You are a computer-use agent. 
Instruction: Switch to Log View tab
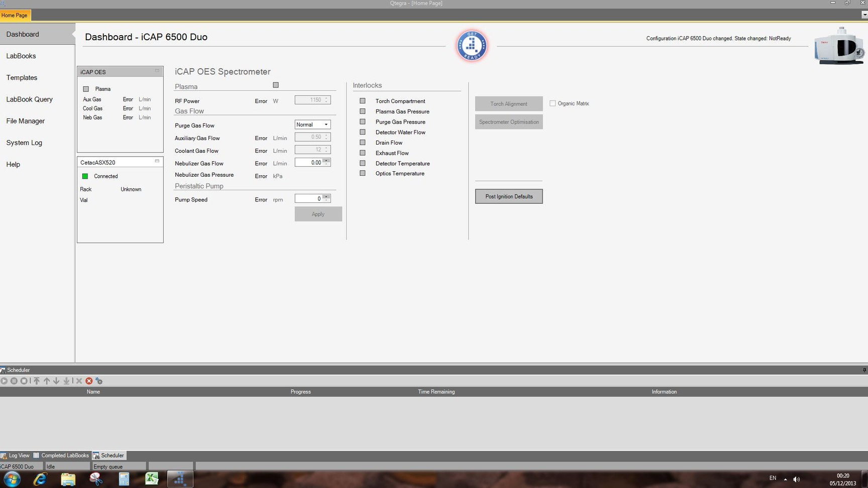pyautogui.click(x=16, y=455)
